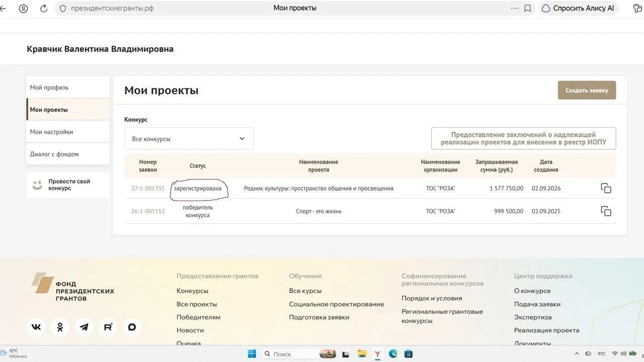The image size is (644, 362).
Task: Bookmark this page with the bookmark icon
Action: click(527, 8)
